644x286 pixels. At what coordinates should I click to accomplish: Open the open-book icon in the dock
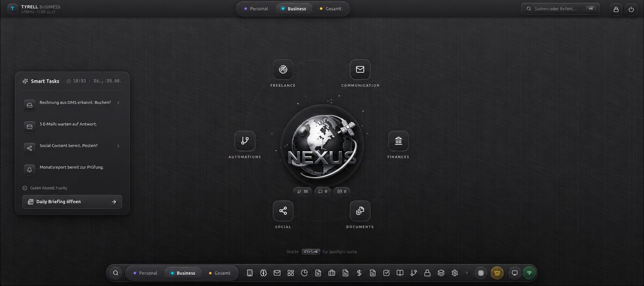click(400, 273)
